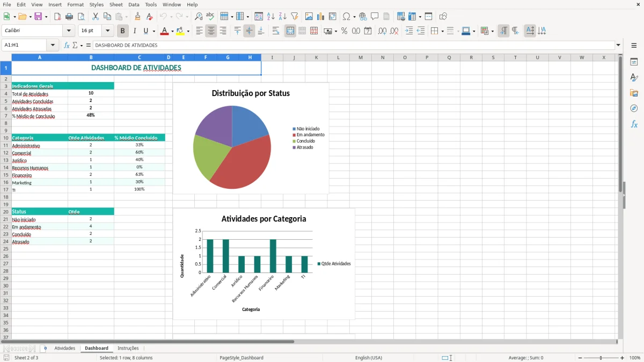
Task: Open Sidebar Properties panel icon
Action: pos(634,62)
